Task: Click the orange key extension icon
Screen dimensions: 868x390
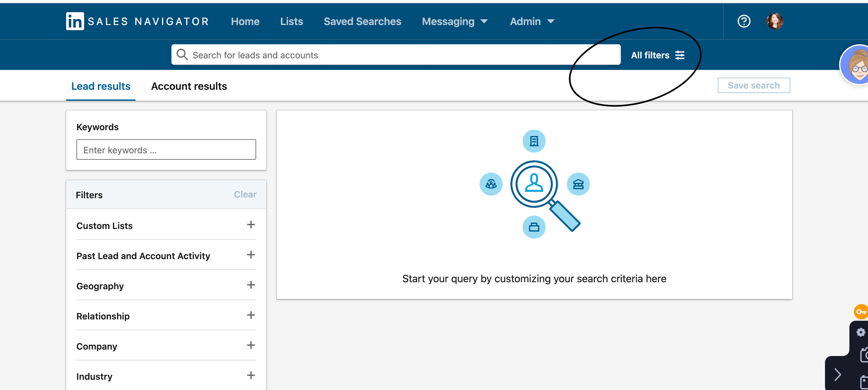Action: (x=861, y=311)
